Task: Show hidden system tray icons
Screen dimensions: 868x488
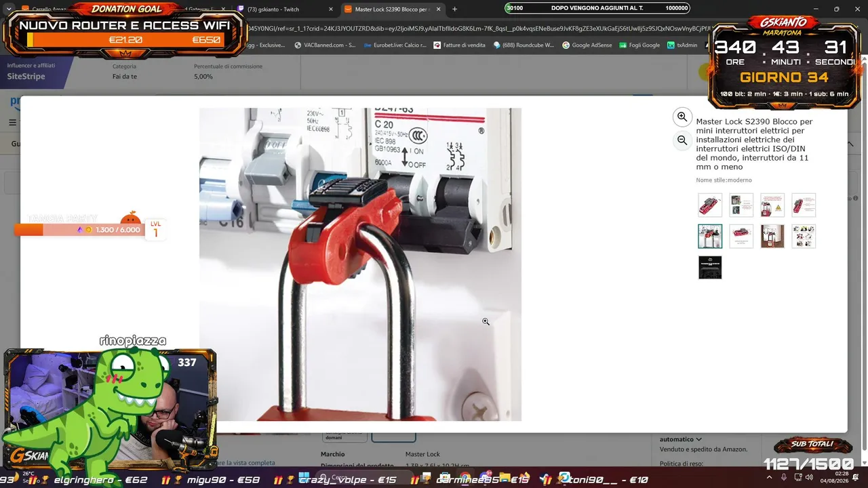Action: [769, 477]
